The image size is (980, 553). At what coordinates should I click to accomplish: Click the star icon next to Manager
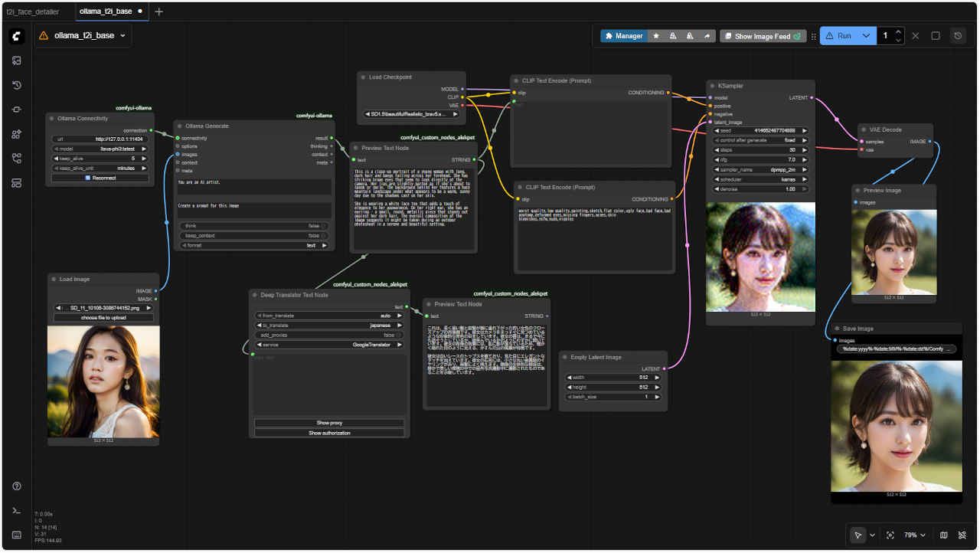[x=656, y=36]
